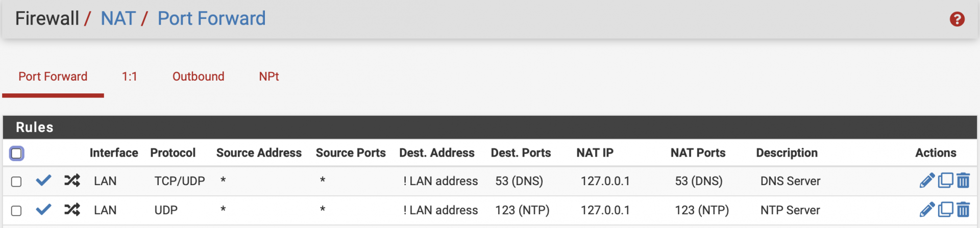Edit the NTP Server rule with pencil icon
This screenshot has width=980, height=228.
(x=927, y=210)
